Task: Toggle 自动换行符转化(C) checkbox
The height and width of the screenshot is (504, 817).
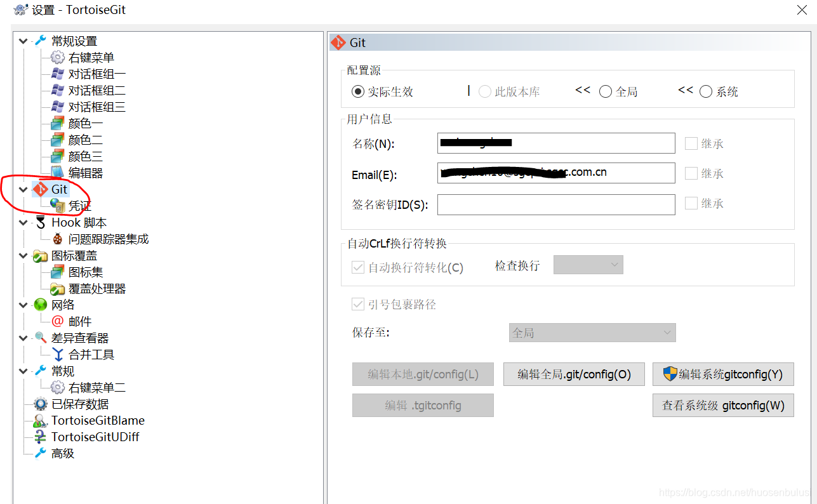Action: click(x=358, y=268)
